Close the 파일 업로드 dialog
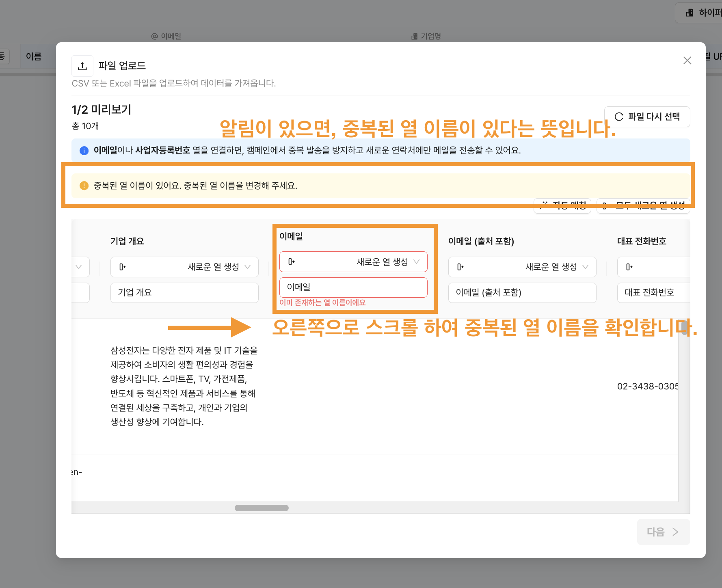Viewport: 722px width, 588px height. point(687,61)
